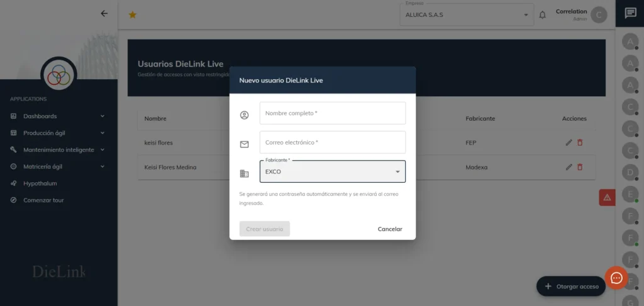Select the D contact avatar in chat sidebar
The height and width of the screenshot is (306, 644).
point(630,172)
